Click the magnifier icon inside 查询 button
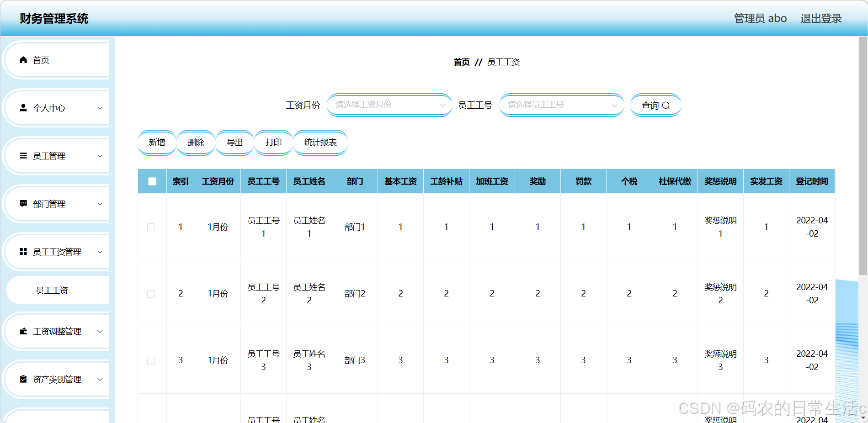 coord(666,105)
